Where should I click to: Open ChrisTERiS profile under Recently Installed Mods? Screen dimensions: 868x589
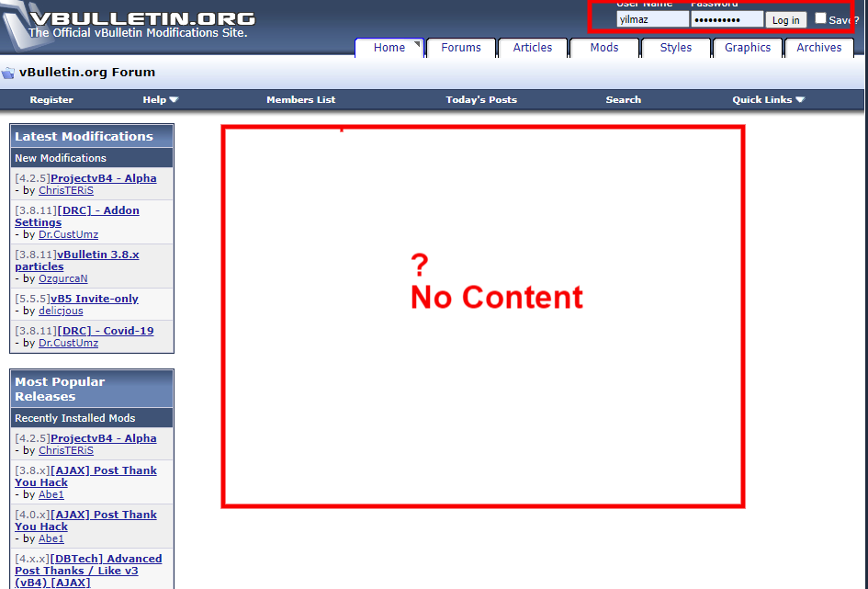[66, 450]
